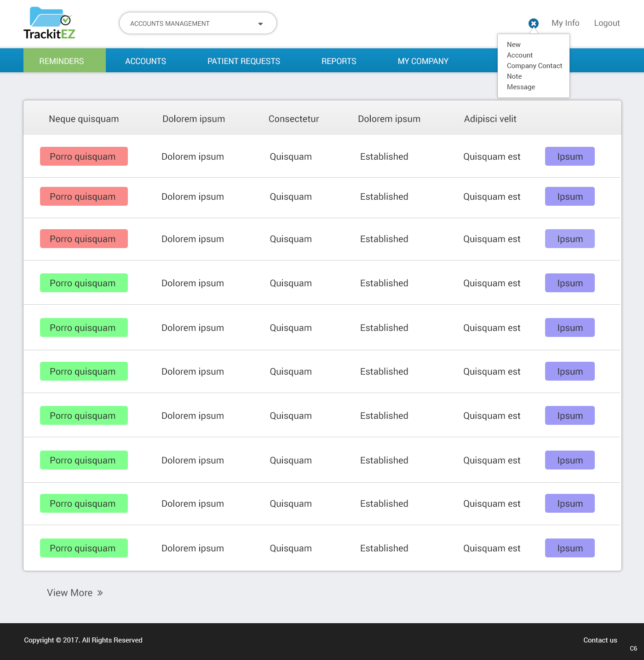The image size is (644, 660).
Task: Pick Note from the New menu
Action: click(x=514, y=76)
